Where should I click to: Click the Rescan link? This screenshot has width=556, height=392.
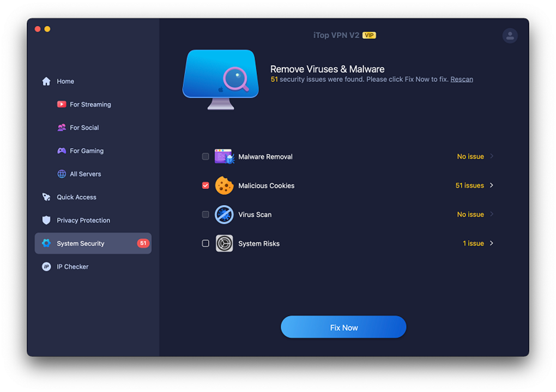(x=461, y=79)
